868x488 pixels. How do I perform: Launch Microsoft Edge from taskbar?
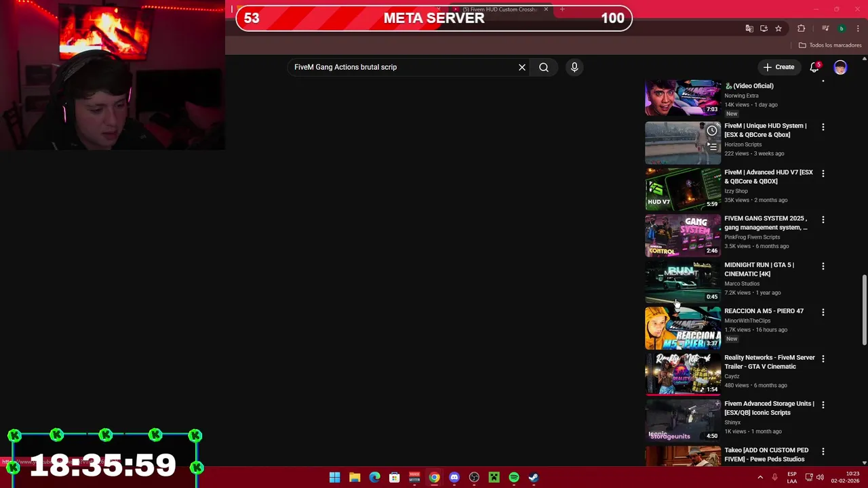(x=374, y=477)
